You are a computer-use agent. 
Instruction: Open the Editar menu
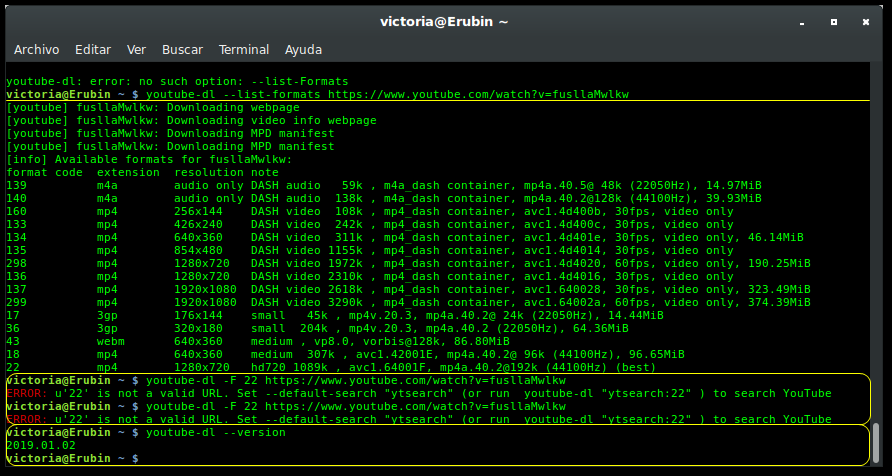(x=93, y=49)
